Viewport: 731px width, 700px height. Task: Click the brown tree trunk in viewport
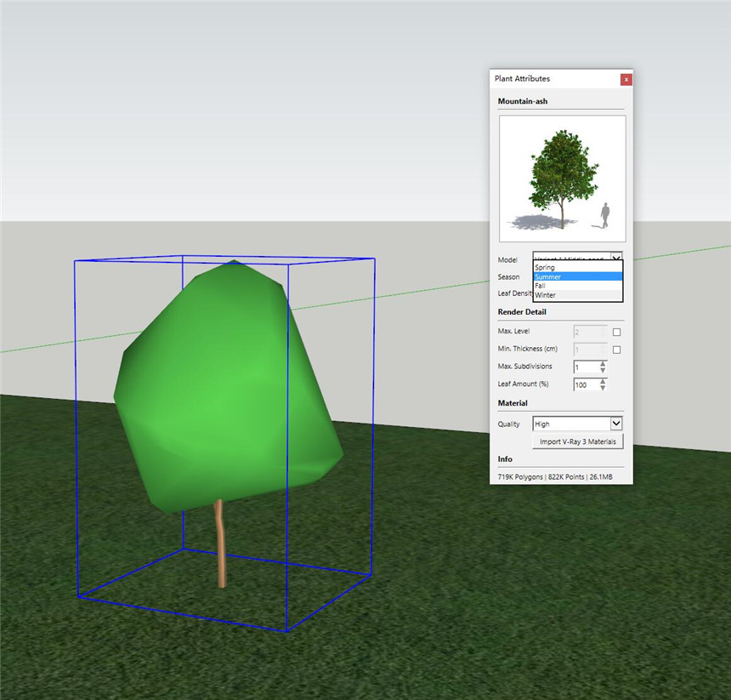(221, 544)
